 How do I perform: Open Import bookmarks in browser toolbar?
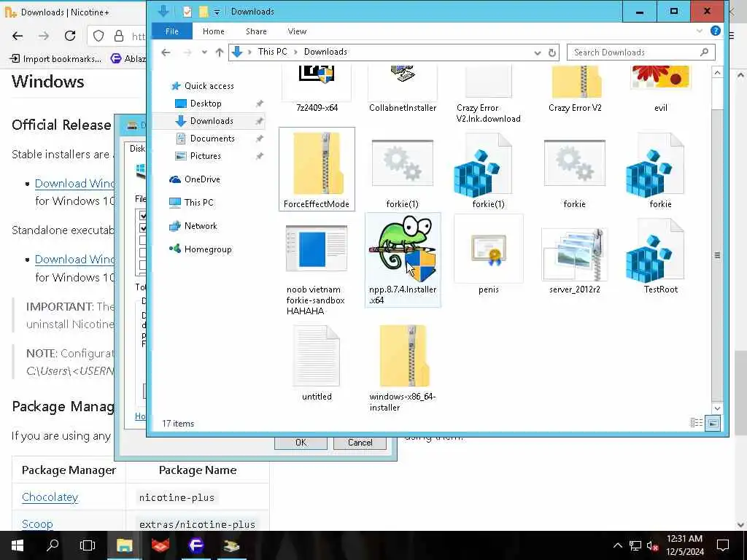click(55, 58)
